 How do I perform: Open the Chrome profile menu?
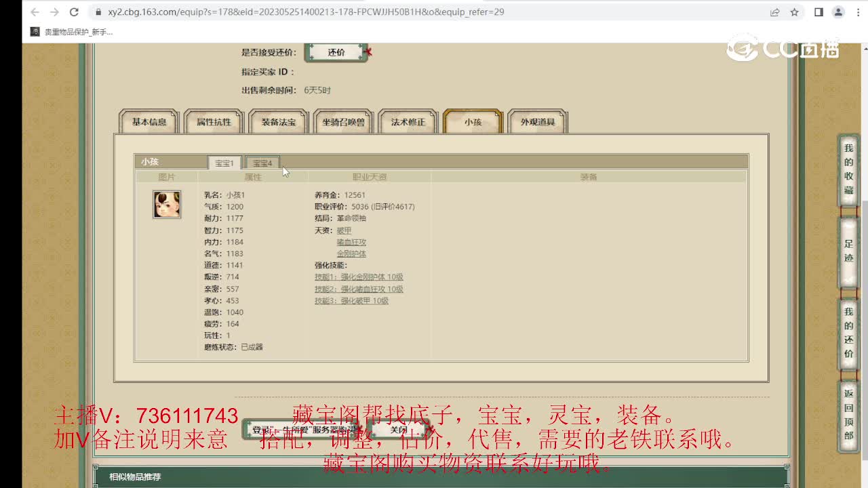coord(838,12)
